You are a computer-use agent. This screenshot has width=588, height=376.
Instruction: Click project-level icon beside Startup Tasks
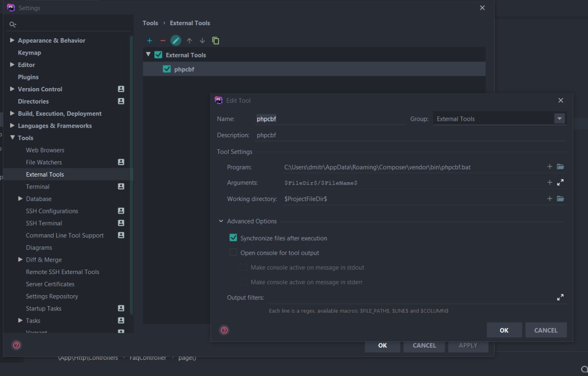121,308
